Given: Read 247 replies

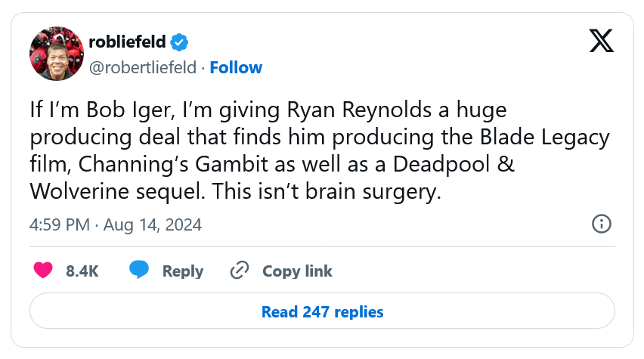Looking at the screenshot, I should (322, 311).
